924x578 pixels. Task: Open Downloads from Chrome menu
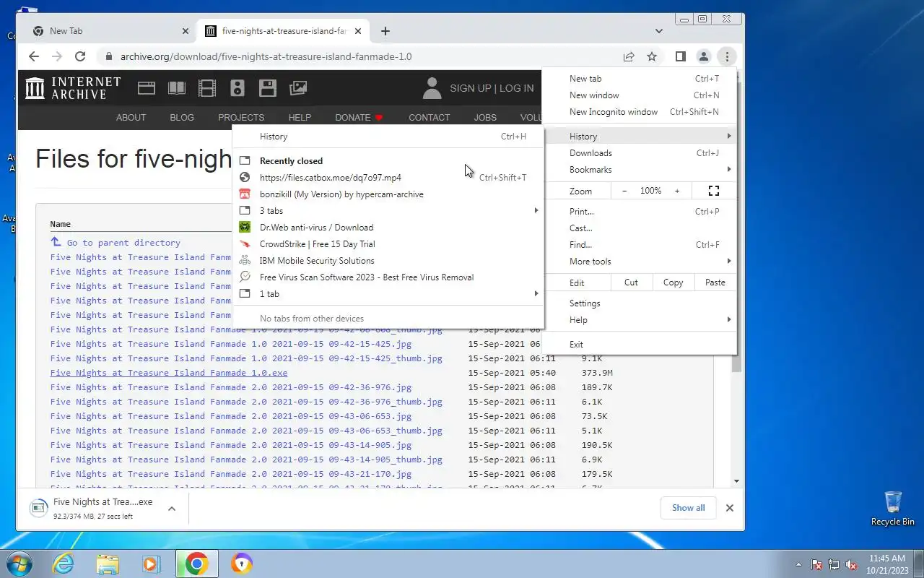click(640, 153)
